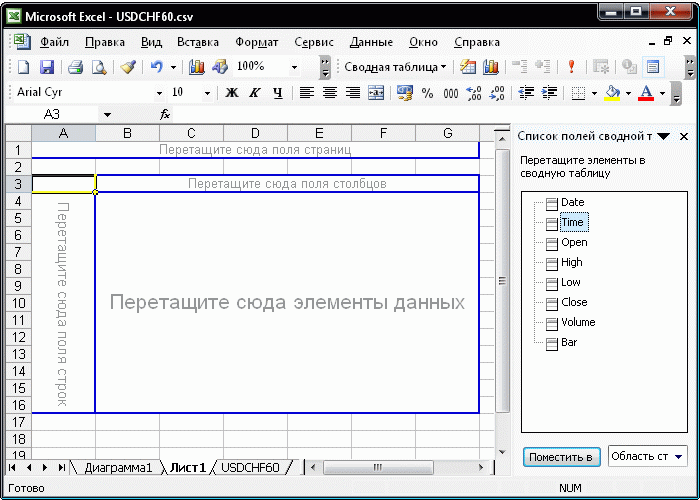Switch to the Диаграмма1 sheet tab
Image resolution: width=700 pixels, height=500 pixels.
pos(118,467)
